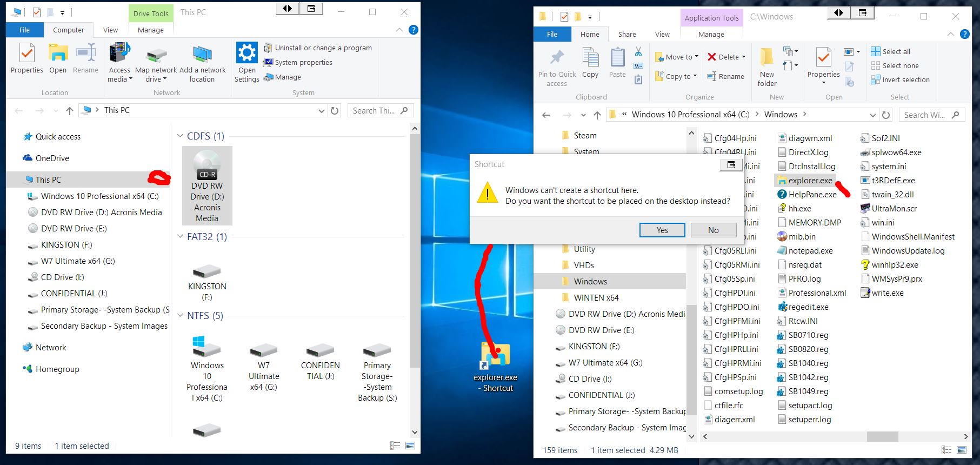Switch to details view in This PC status bar
Image resolution: width=980 pixels, height=465 pixels.
(395, 446)
